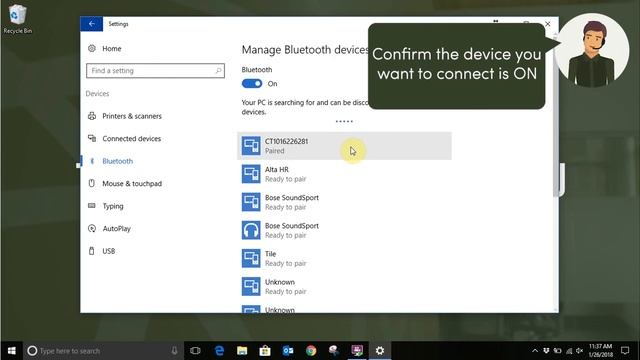Show hidden system tray icons
The image size is (640, 360).
tap(535, 351)
